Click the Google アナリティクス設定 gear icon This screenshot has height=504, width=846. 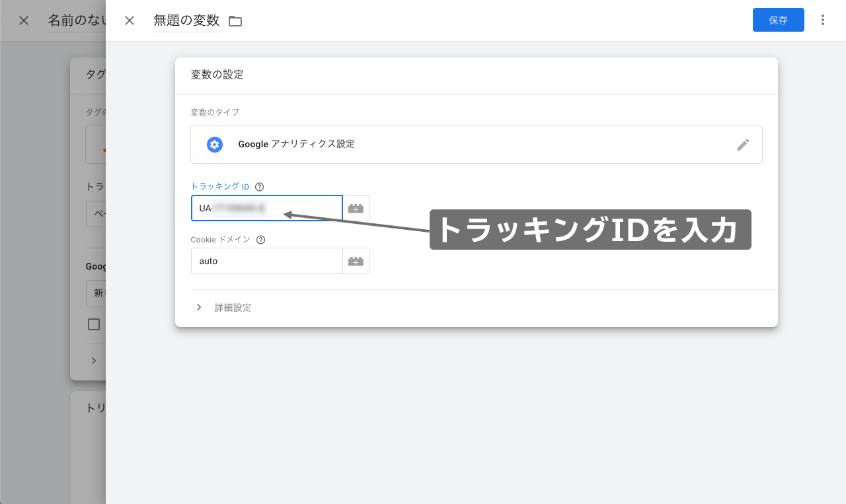pos(214,144)
